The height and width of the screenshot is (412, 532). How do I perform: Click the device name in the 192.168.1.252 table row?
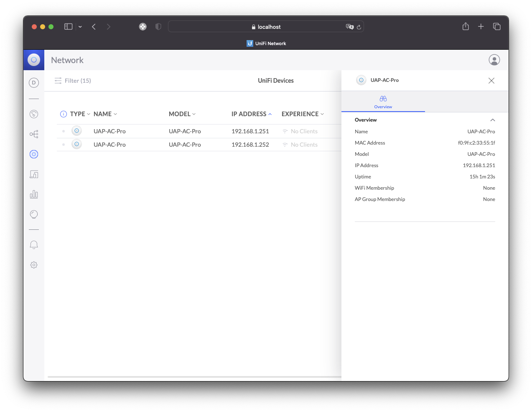pyautogui.click(x=109, y=145)
